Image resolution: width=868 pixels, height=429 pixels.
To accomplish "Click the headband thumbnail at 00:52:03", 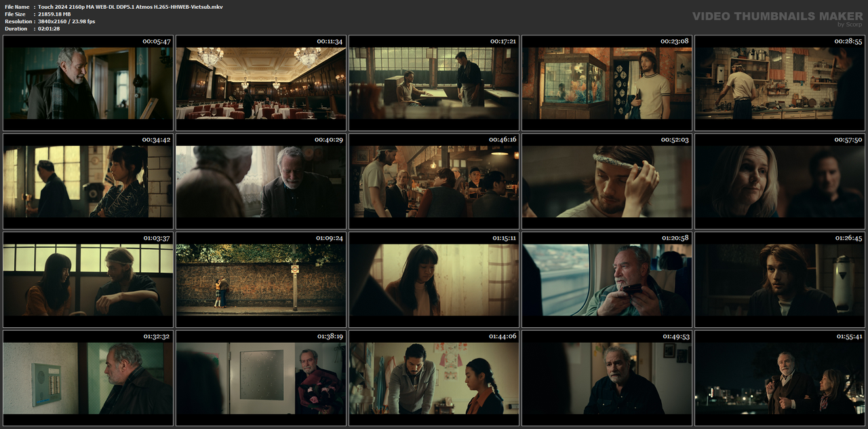I will pyautogui.click(x=607, y=181).
